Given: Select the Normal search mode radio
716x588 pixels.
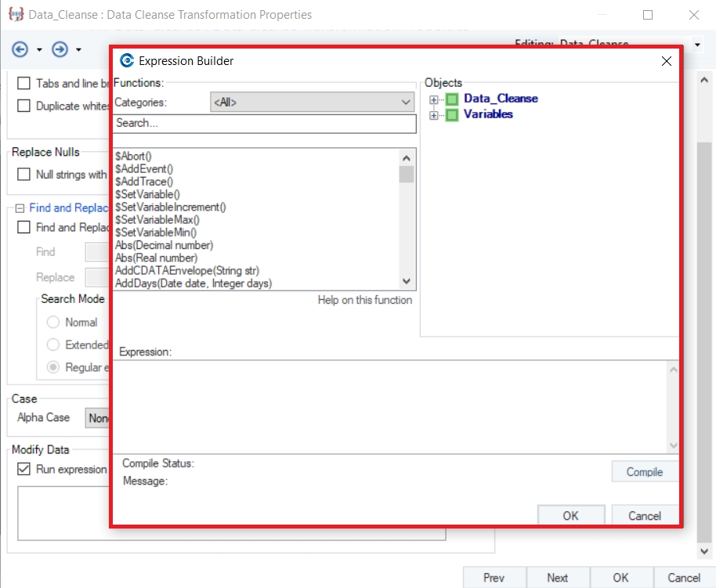Looking at the screenshot, I should pyautogui.click(x=53, y=322).
